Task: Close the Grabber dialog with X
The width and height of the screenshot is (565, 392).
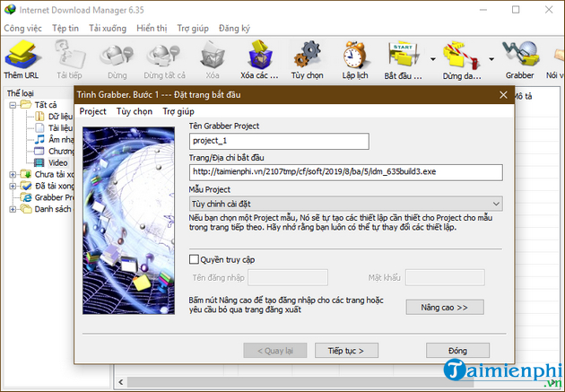Action: pyautogui.click(x=503, y=95)
